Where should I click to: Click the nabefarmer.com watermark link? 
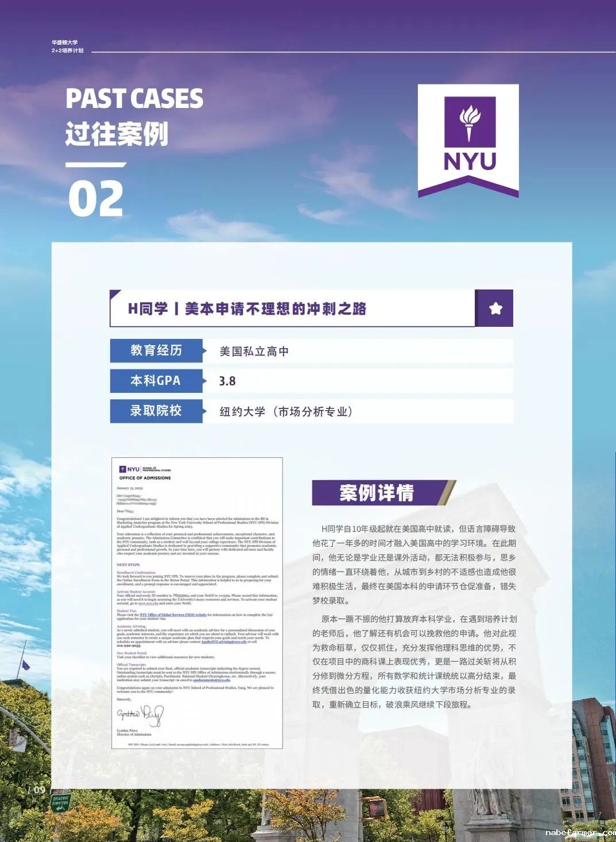pyautogui.click(x=579, y=832)
